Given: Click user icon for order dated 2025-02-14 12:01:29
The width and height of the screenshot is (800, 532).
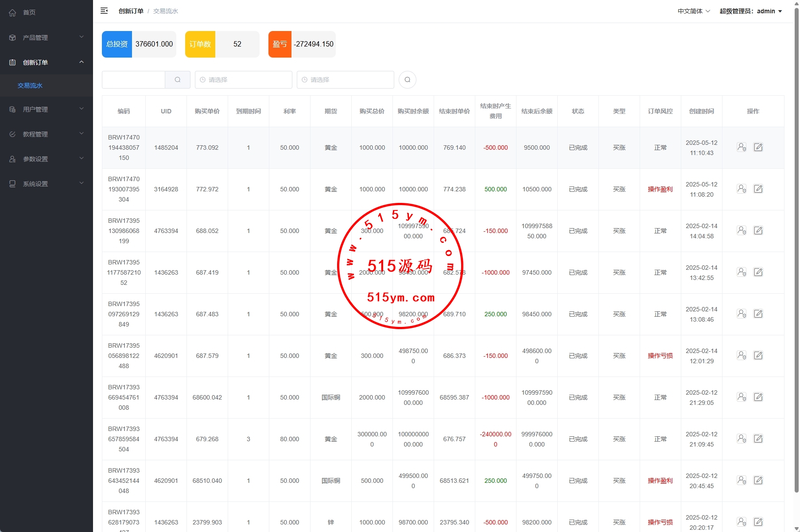Looking at the screenshot, I should [x=741, y=355].
